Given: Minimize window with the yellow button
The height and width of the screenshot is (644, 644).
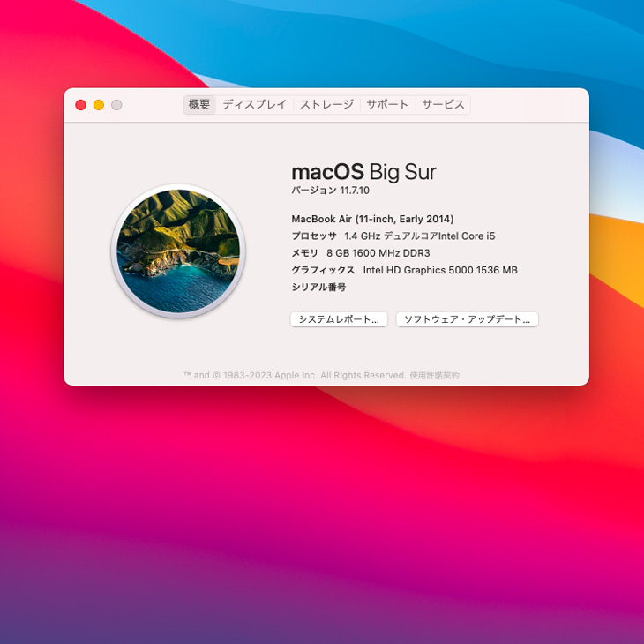Looking at the screenshot, I should point(99,105).
